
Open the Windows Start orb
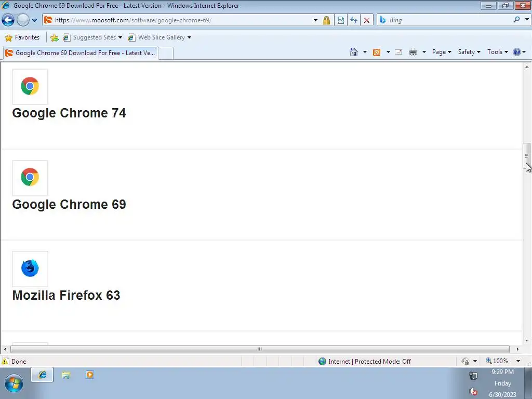(14, 383)
